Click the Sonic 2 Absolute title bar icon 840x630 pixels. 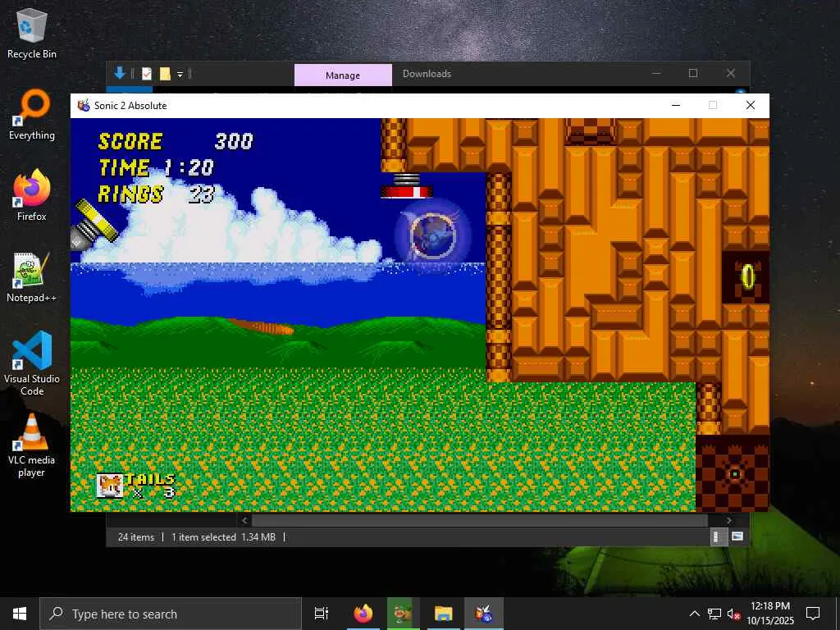click(84, 106)
